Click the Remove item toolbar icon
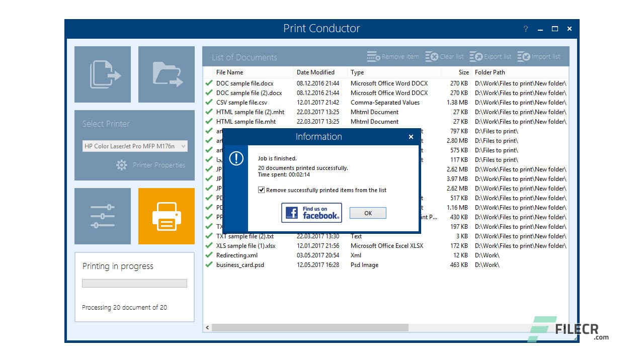Viewport: 644px width, 362px height. coord(373,57)
